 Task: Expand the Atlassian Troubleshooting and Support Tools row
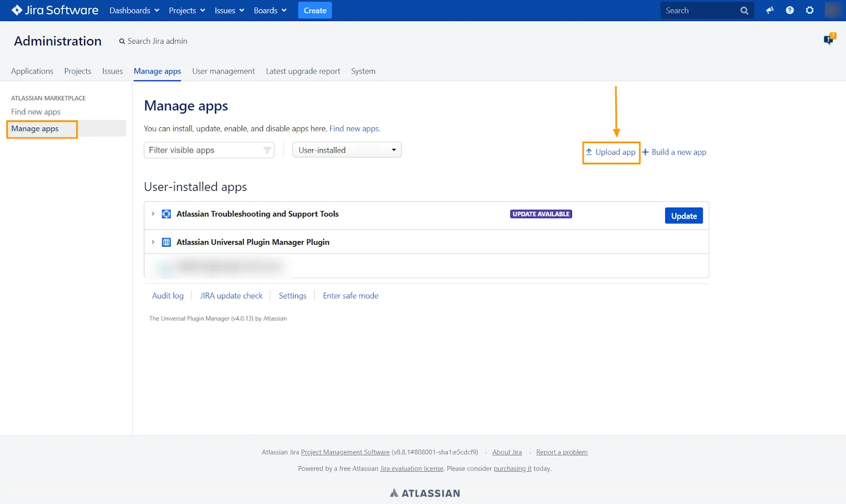[x=153, y=214]
